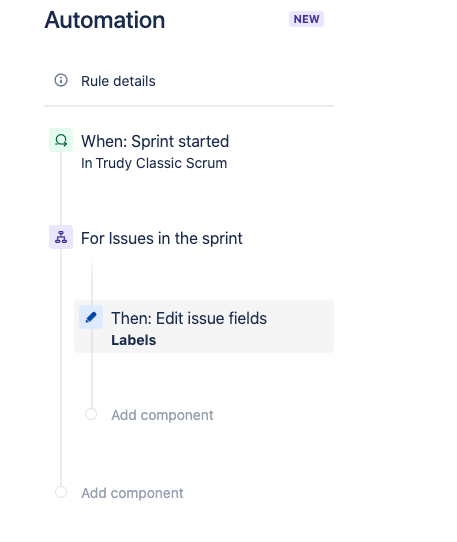Click the separator line under Rule details
Screen dimensions: 457x542
[189, 106]
